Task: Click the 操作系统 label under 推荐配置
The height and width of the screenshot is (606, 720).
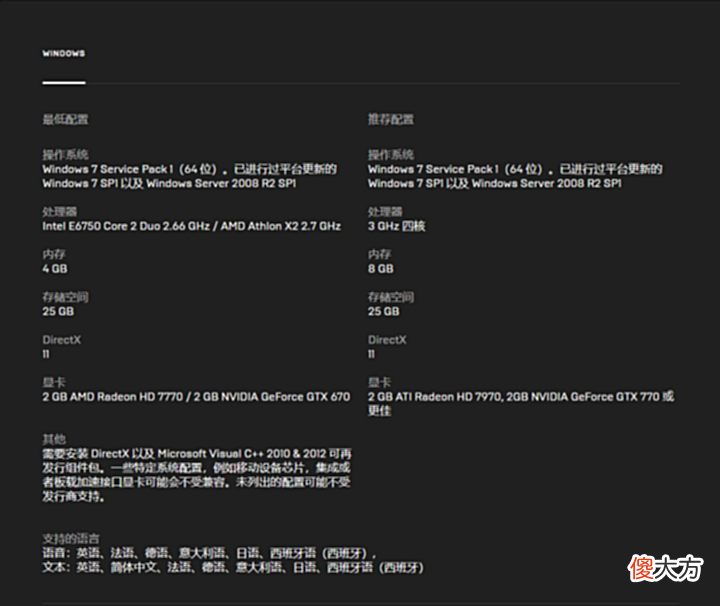Action: pyautogui.click(x=391, y=155)
